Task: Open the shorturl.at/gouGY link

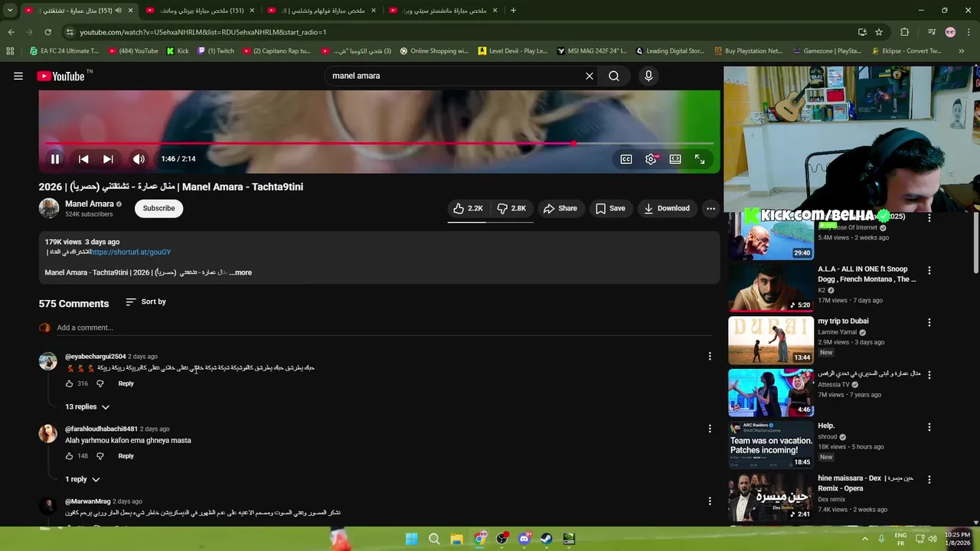Action: (131, 252)
